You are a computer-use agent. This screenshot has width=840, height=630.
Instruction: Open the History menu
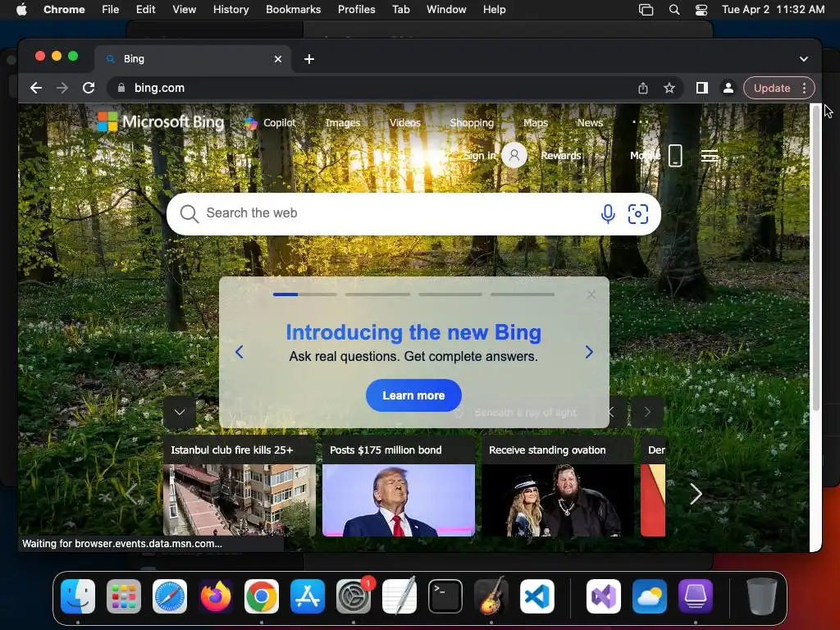point(231,10)
